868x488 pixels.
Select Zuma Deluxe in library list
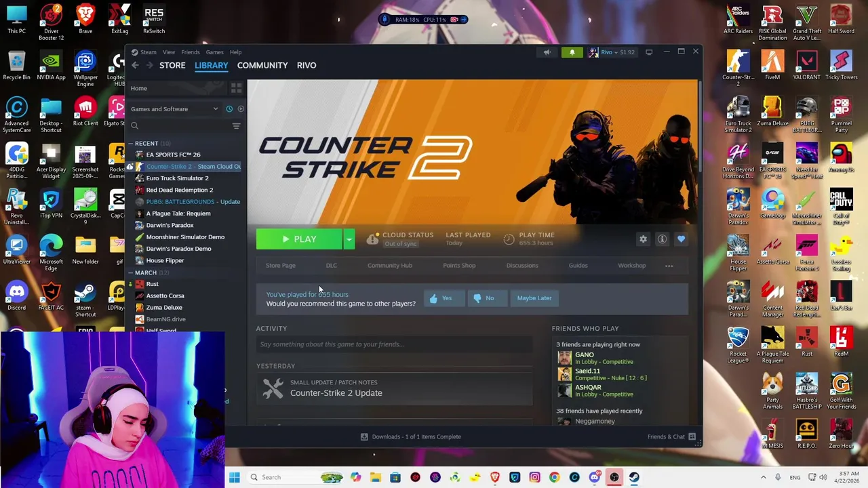(163, 308)
